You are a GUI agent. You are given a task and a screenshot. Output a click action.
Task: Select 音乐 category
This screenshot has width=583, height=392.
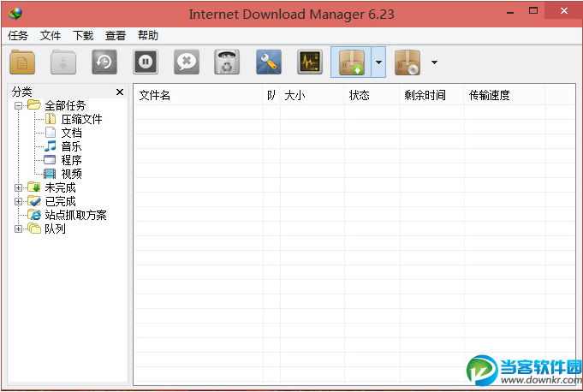point(71,146)
